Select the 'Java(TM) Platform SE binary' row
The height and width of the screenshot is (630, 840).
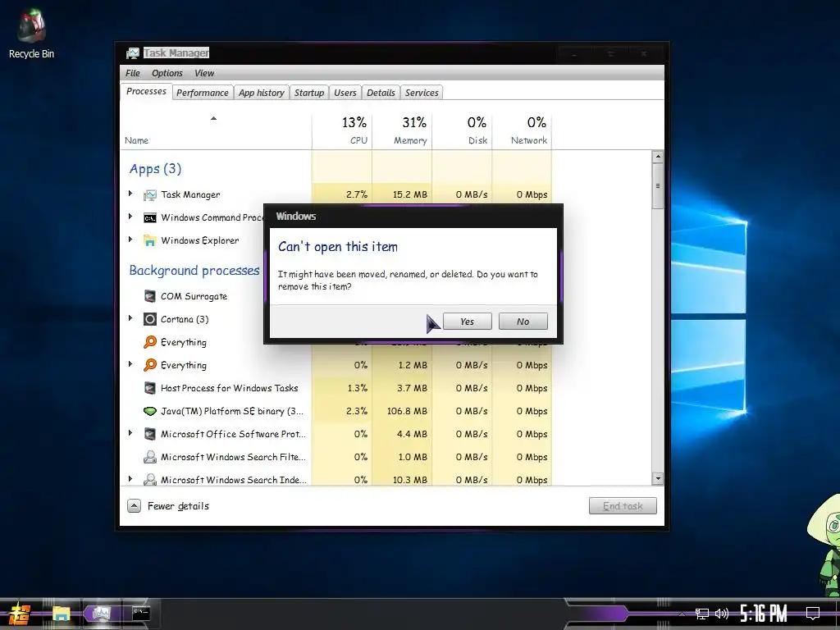click(336, 411)
